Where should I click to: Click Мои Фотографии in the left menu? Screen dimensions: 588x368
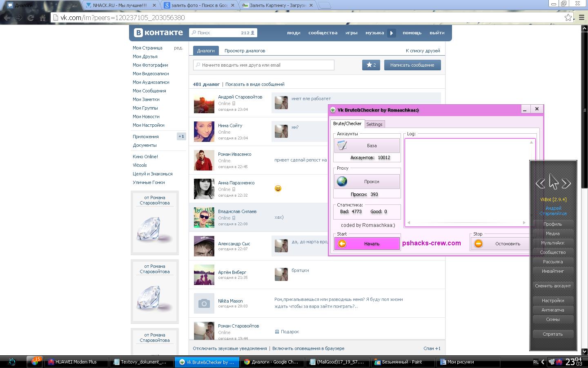(x=150, y=65)
